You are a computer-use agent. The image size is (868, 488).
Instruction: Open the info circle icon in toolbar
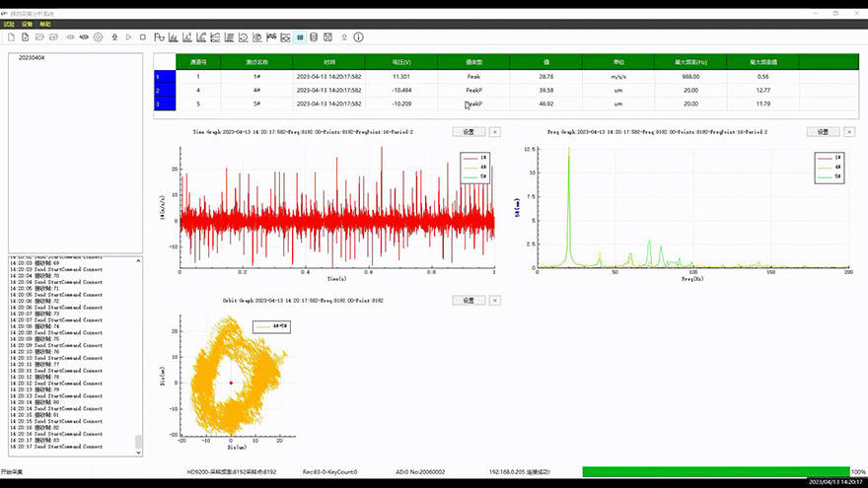coord(358,36)
